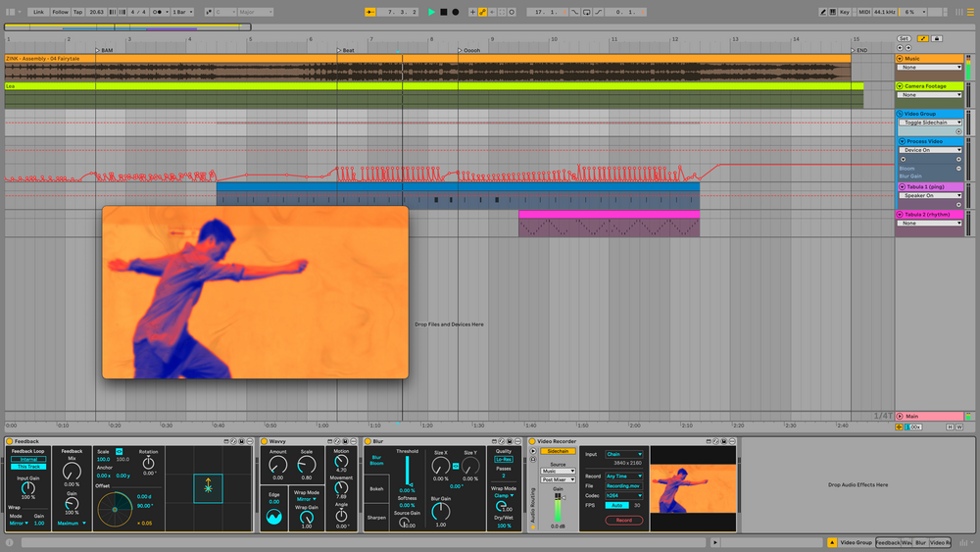The height and width of the screenshot is (552, 980).
Task: Open the Record Any Time dropdown
Action: pos(624,476)
